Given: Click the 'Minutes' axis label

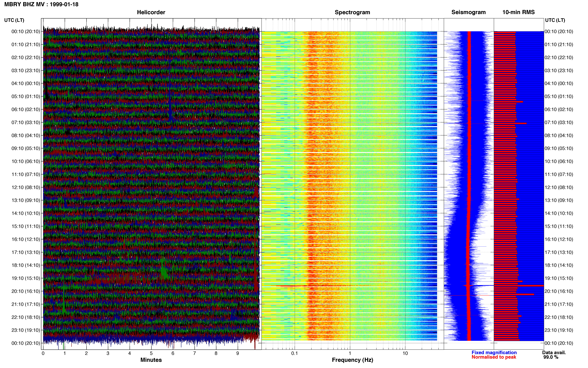Looking at the screenshot, I should coord(151,360).
